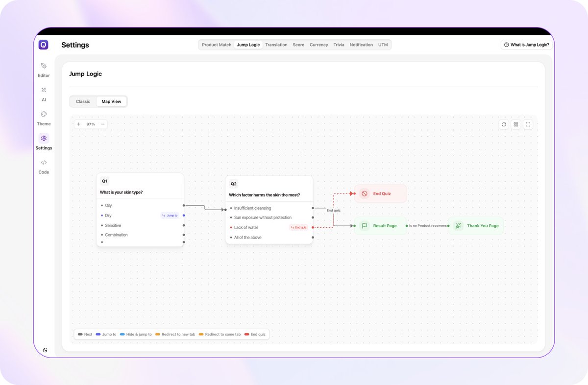
Task: Switch to the Translation tab
Action: click(x=276, y=45)
